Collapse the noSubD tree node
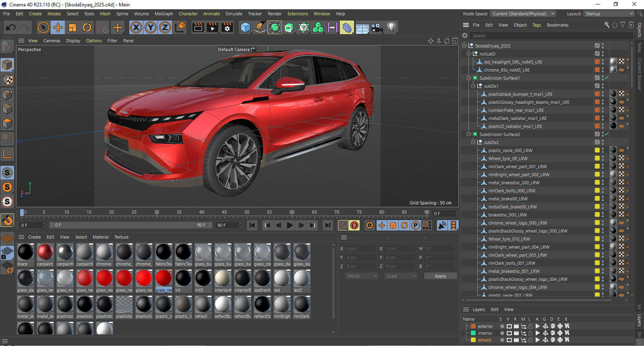The image size is (644, 346). point(469,54)
